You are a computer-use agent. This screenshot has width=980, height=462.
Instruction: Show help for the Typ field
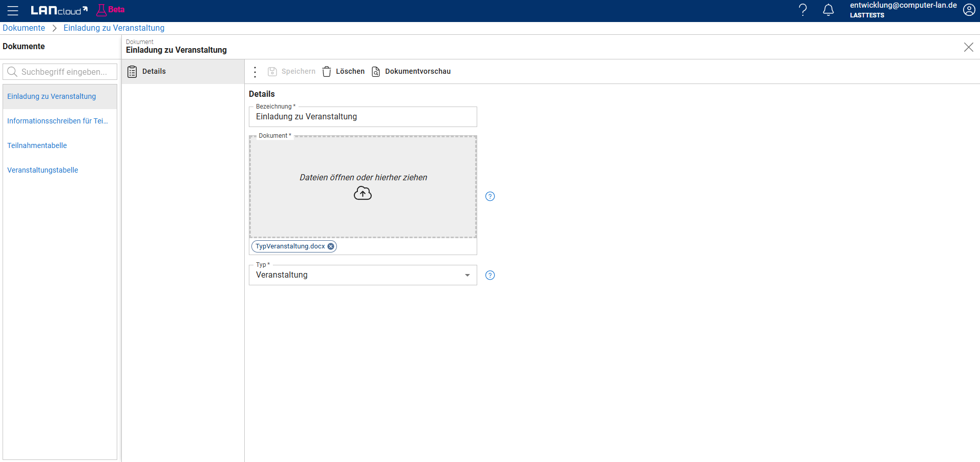490,275
